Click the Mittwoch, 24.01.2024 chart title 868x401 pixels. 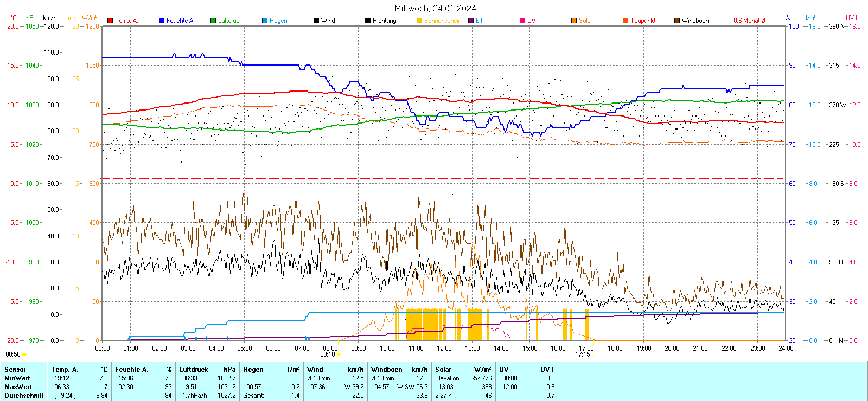coord(435,8)
